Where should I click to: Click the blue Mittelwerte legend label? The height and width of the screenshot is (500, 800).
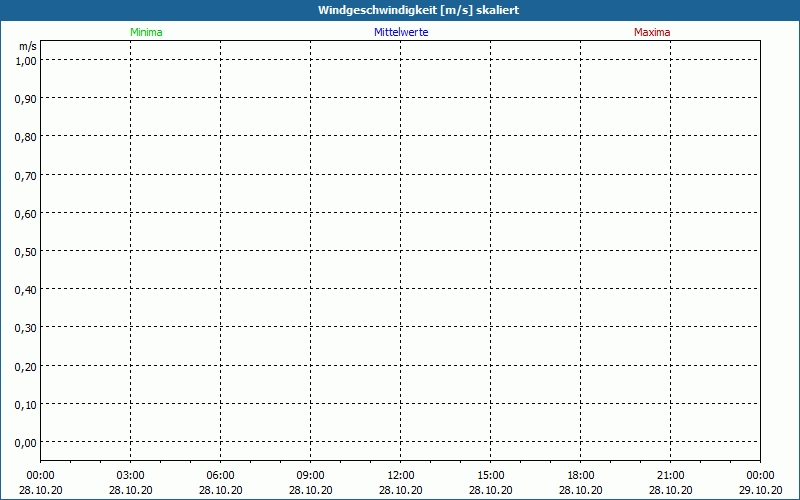(x=401, y=32)
